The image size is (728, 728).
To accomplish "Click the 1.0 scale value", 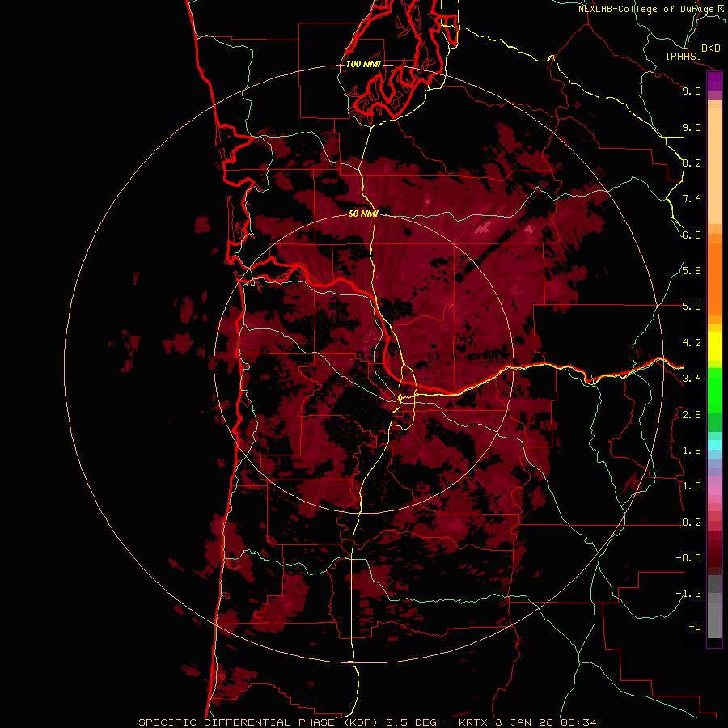I will tap(692, 486).
